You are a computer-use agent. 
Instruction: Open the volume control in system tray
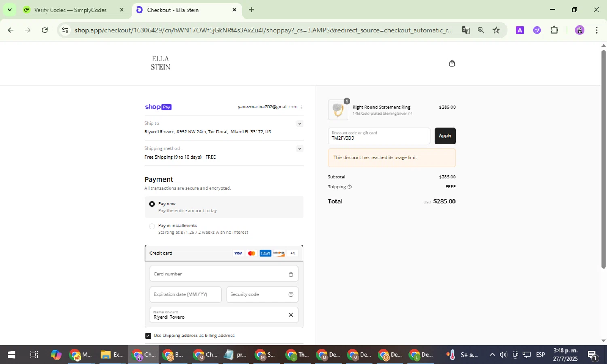pyautogui.click(x=503, y=355)
